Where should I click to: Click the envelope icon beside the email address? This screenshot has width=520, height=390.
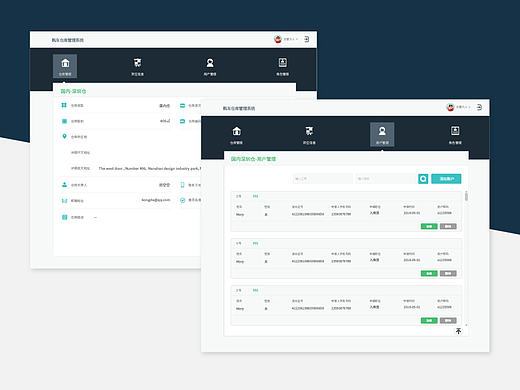pyautogui.click(x=64, y=201)
